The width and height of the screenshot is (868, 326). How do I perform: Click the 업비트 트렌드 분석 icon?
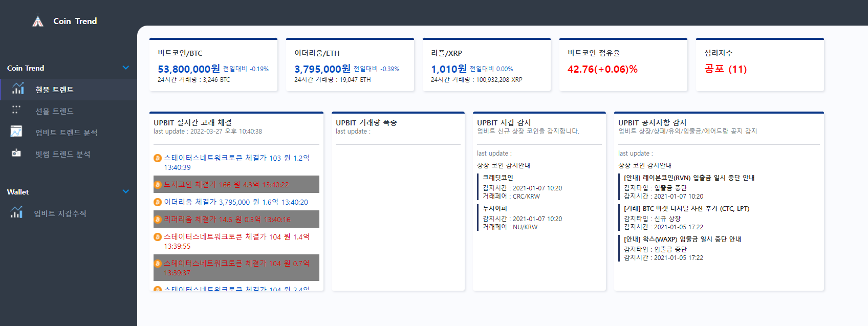tap(16, 132)
